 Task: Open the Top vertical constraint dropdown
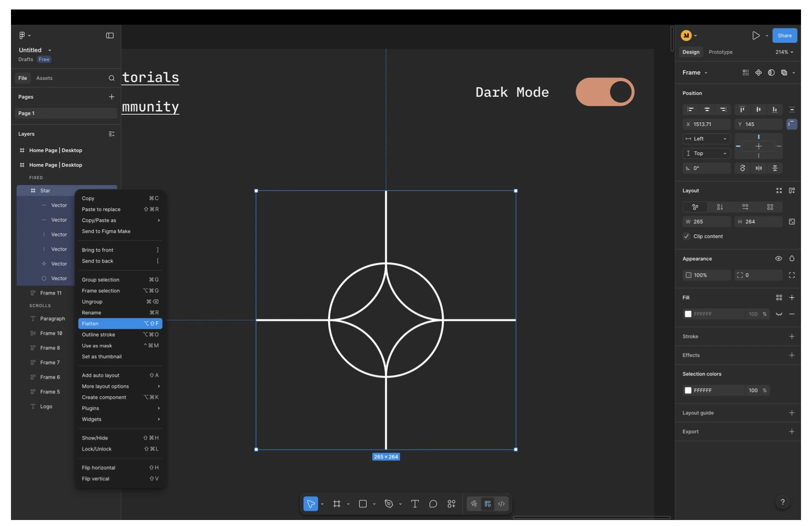pos(707,153)
